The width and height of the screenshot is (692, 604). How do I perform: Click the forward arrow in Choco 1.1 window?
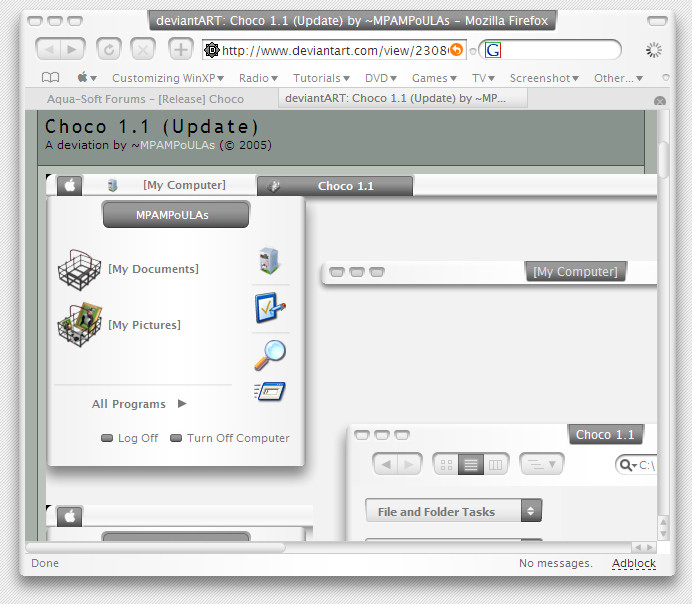(x=410, y=464)
